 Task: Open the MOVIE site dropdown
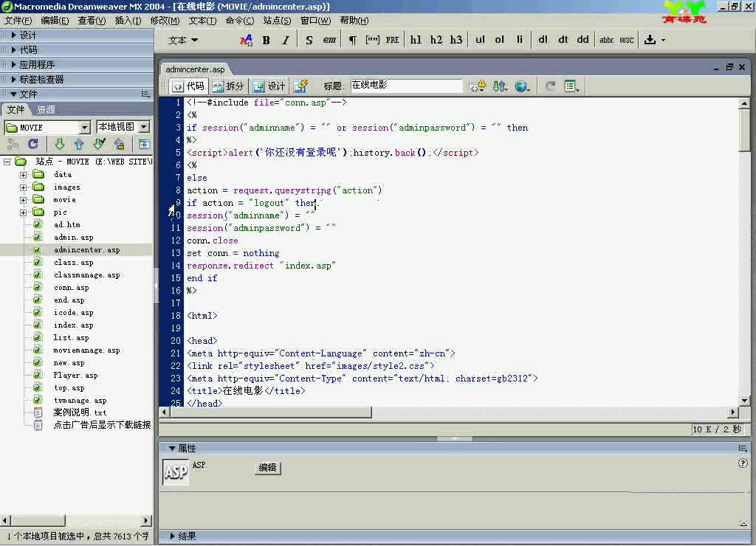coord(85,127)
